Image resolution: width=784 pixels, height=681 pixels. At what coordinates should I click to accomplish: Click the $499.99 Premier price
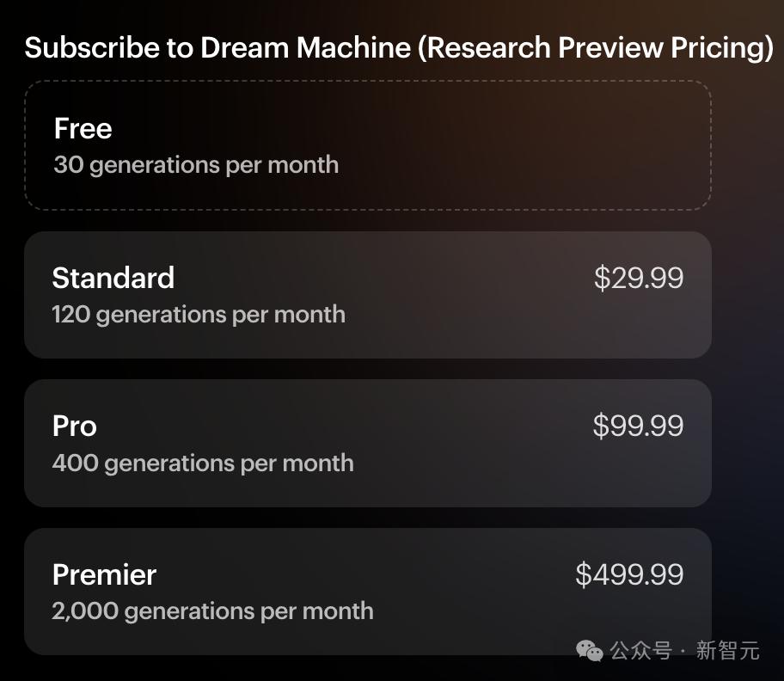click(629, 574)
